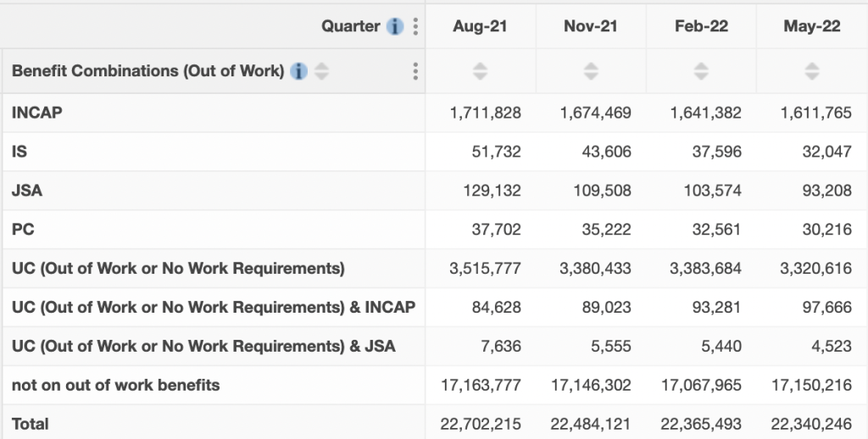Image resolution: width=868 pixels, height=439 pixels.
Task: Click the 3,515,777 value under Aug-21
Action: click(x=485, y=269)
